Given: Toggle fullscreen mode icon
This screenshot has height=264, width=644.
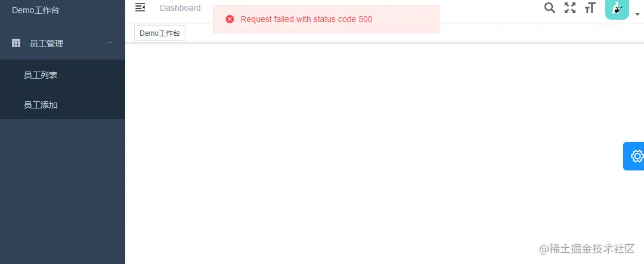Looking at the screenshot, I should pyautogui.click(x=569, y=8).
